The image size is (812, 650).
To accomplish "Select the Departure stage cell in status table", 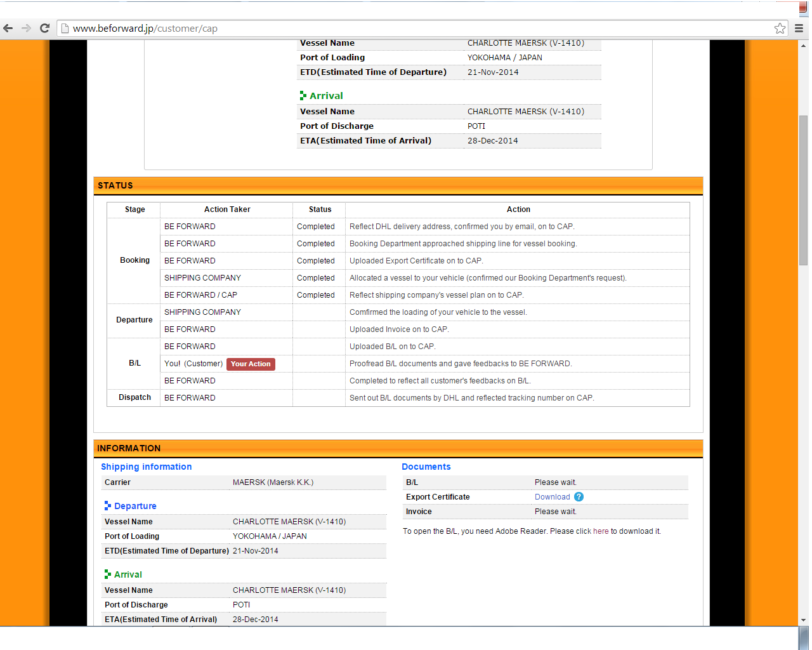I will pyautogui.click(x=134, y=320).
